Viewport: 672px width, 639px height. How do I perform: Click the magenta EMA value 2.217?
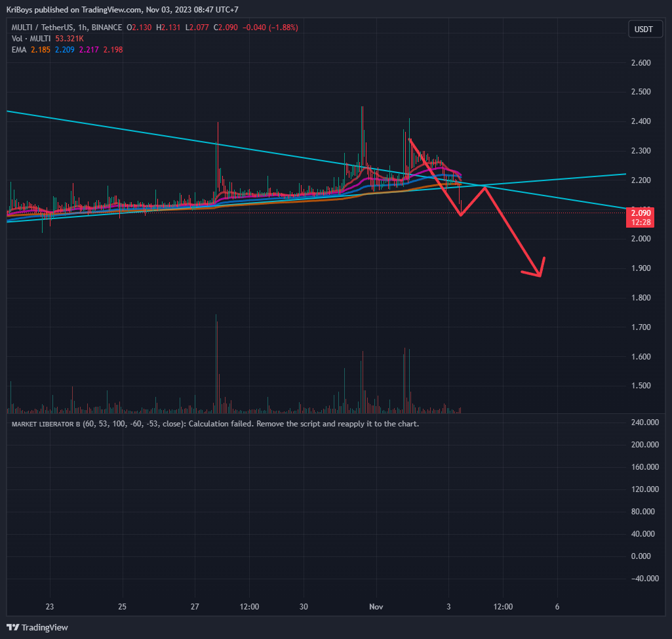point(89,50)
